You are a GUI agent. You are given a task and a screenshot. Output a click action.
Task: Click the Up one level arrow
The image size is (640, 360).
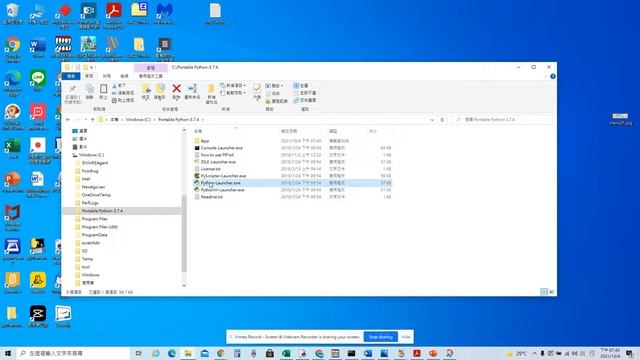[93, 120]
